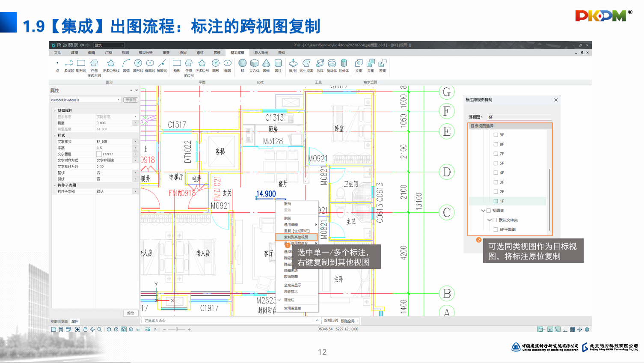The image size is (644, 363).
Task: Collapse the 视图集 tree node
Action: tap(483, 211)
